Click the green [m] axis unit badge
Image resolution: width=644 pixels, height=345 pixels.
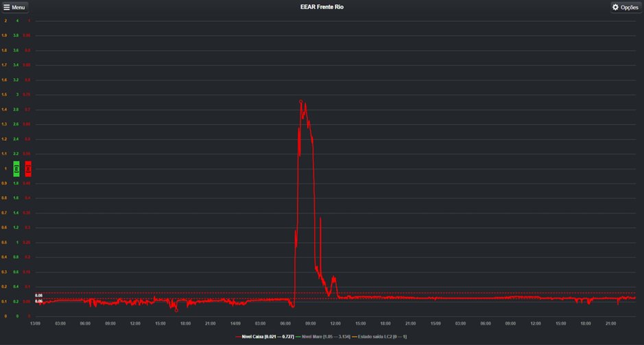pyautogui.click(x=16, y=169)
